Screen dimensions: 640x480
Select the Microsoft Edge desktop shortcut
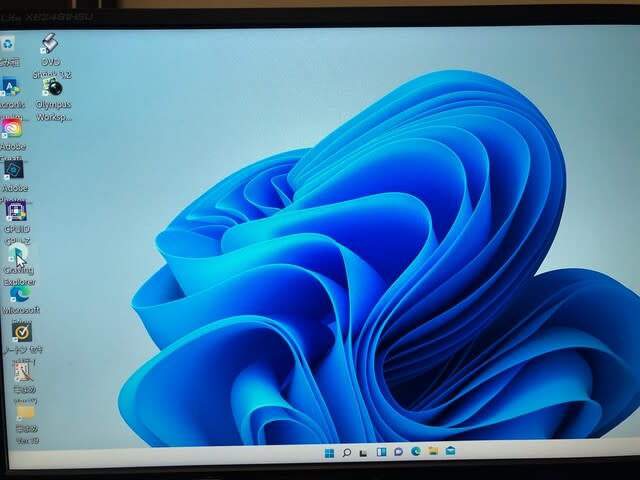coord(20,293)
